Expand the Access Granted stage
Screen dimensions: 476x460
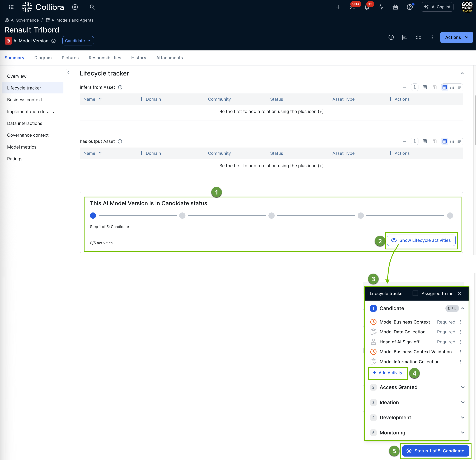pos(462,387)
